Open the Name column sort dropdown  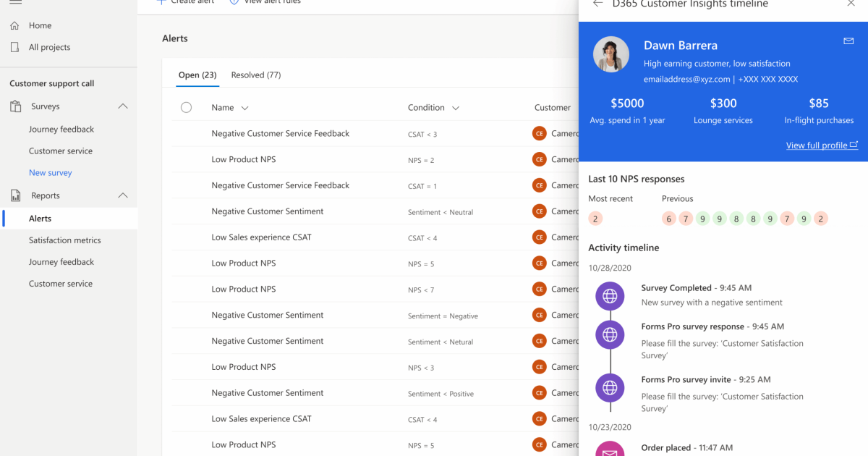(x=244, y=108)
